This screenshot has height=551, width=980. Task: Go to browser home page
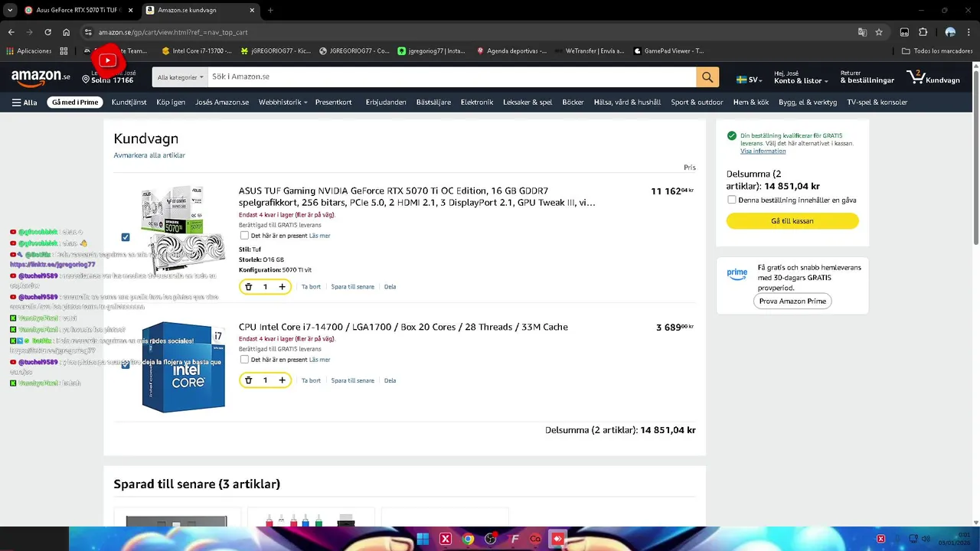point(67,32)
